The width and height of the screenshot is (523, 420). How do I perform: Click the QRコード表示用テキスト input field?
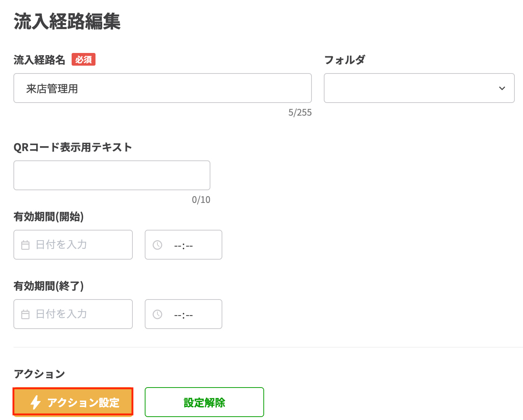coord(112,175)
